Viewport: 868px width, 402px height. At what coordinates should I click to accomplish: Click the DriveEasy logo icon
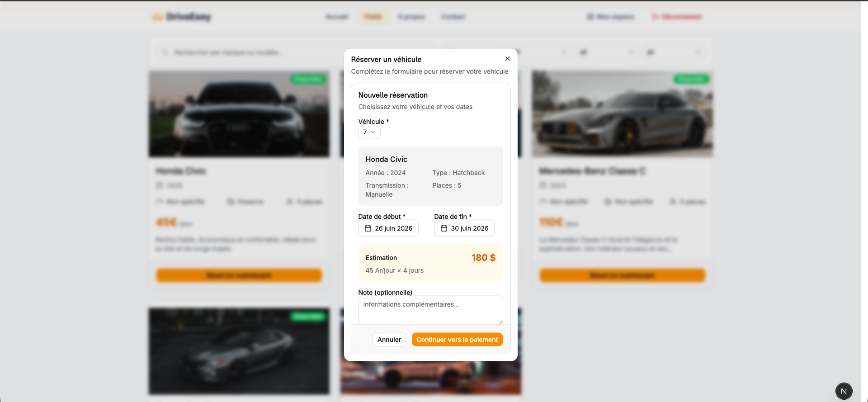[x=157, y=17]
